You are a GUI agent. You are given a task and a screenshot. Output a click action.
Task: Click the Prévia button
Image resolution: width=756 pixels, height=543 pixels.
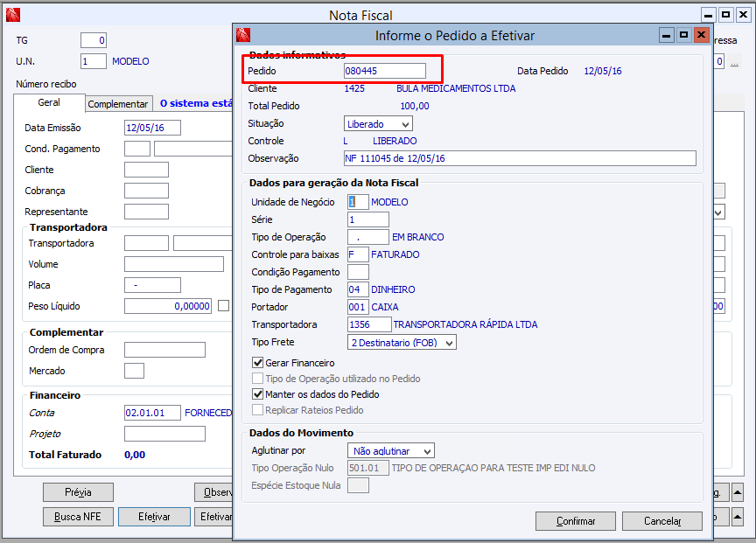pyautogui.click(x=78, y=492)
